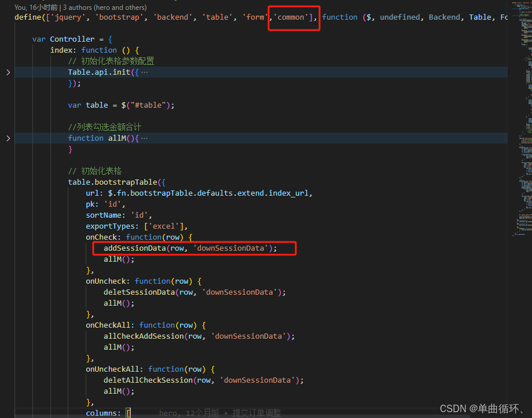Click the ellipsis to unfold Table.api.init contents
Image resolution: width=532 pixels, height=418 pixels.
145,72
